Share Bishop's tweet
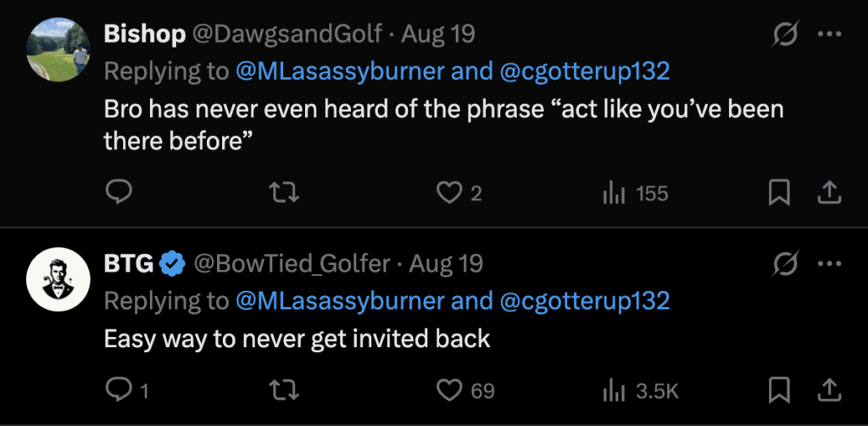The image size is (868, 426). click(828, 193)
